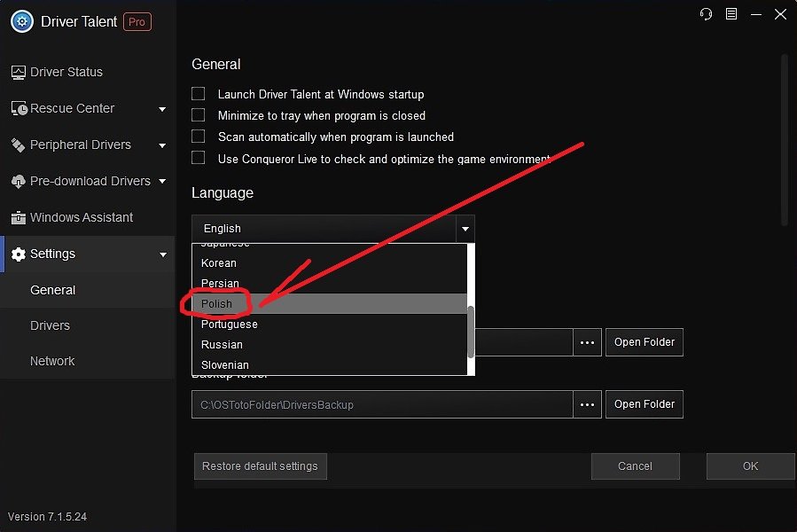
Task: Pick Slovenian from the language list
Action: tap(330, 364)
